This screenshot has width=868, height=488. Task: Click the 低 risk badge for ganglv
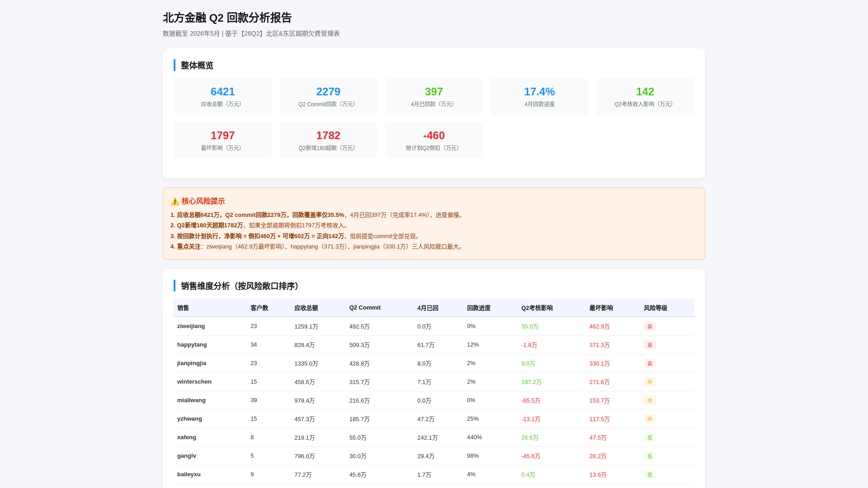pos(650,456)
